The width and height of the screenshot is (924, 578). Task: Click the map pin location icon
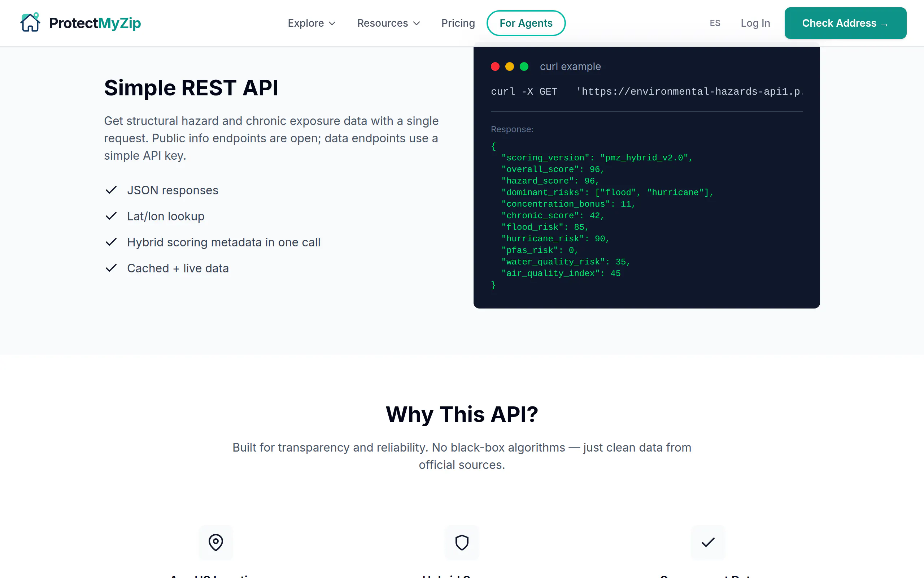click(x=216, y=542)
